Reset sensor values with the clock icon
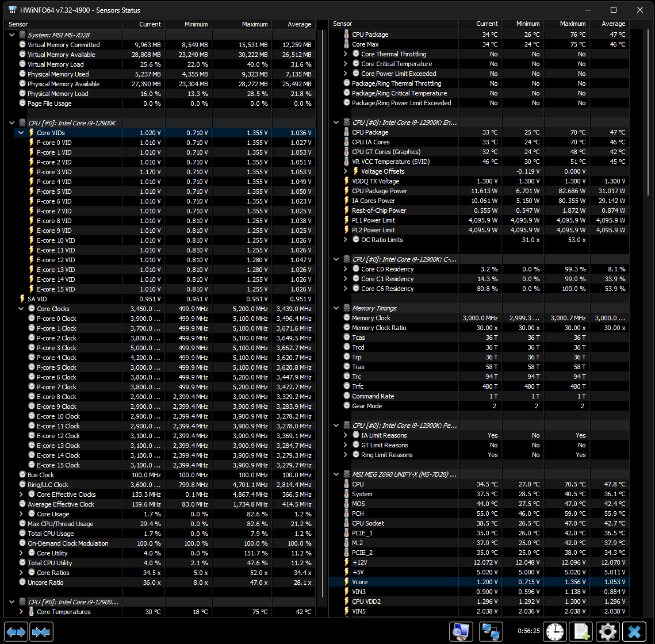Screen dimensions: 655x644 click(555, 631)
